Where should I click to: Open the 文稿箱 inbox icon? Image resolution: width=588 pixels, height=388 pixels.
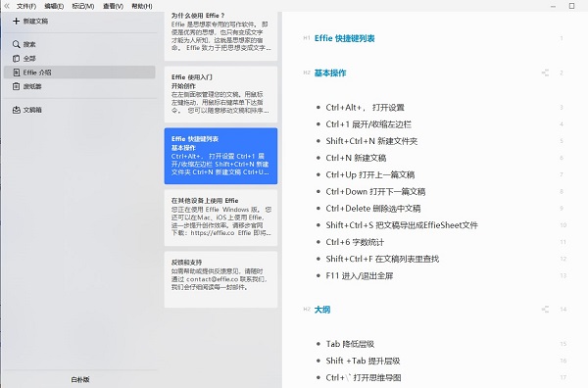coord(16,110)
